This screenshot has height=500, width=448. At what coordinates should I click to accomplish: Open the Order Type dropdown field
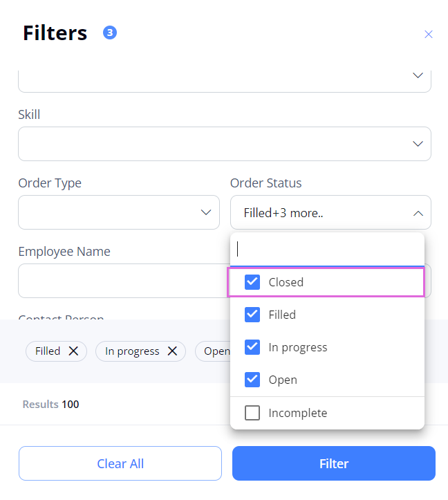[x=119, y=212]
